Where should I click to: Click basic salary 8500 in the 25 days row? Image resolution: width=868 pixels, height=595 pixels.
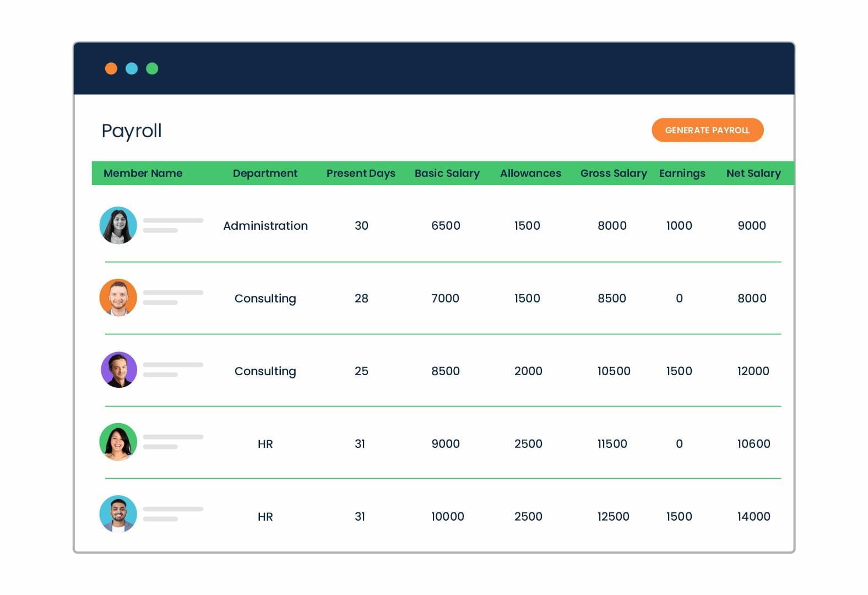pos(446,371)
